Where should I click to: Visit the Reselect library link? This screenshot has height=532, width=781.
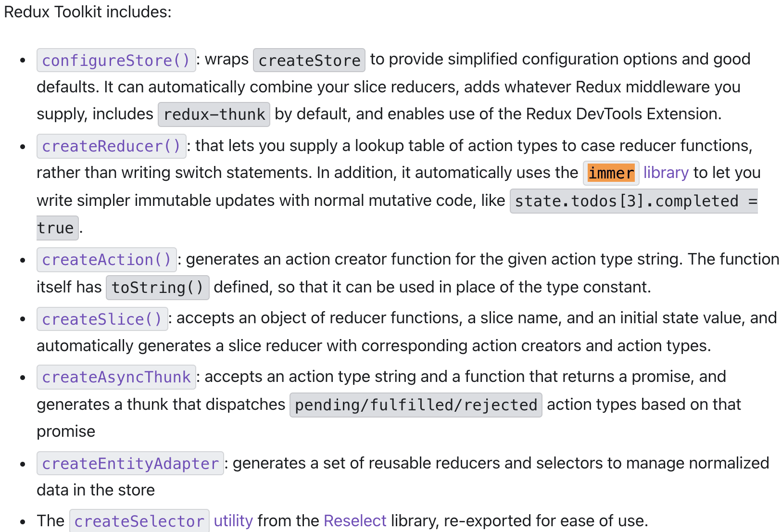click(x=355, y=521)
